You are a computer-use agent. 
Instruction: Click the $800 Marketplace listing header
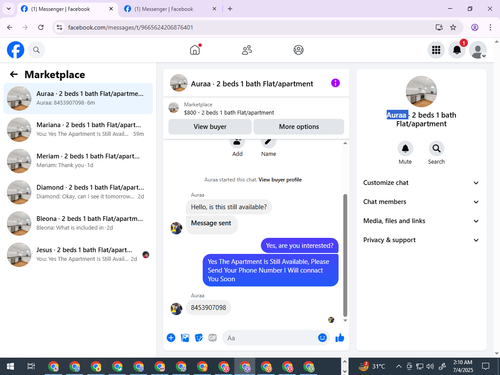click(x=256, y=108)
